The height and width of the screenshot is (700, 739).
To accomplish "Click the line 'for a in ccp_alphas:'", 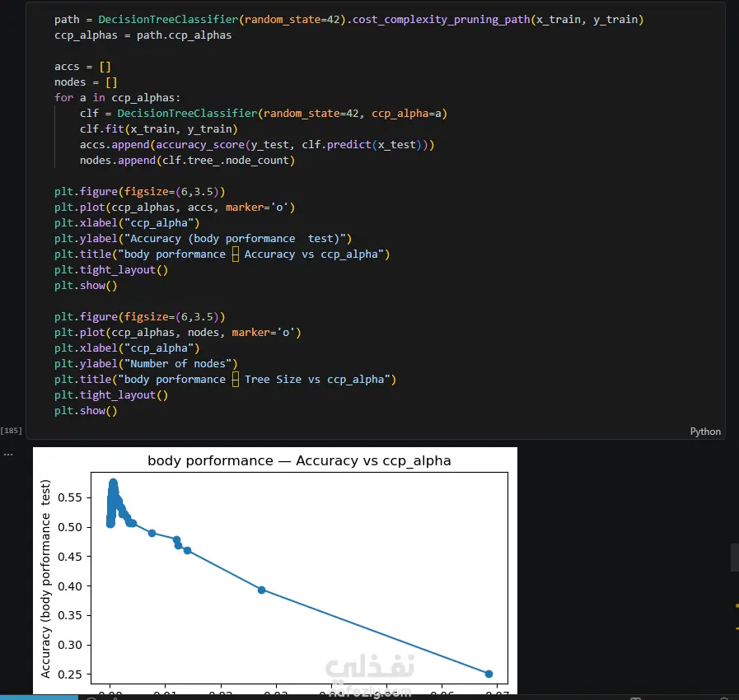I will pyautogui.click(x=117, y=97).
